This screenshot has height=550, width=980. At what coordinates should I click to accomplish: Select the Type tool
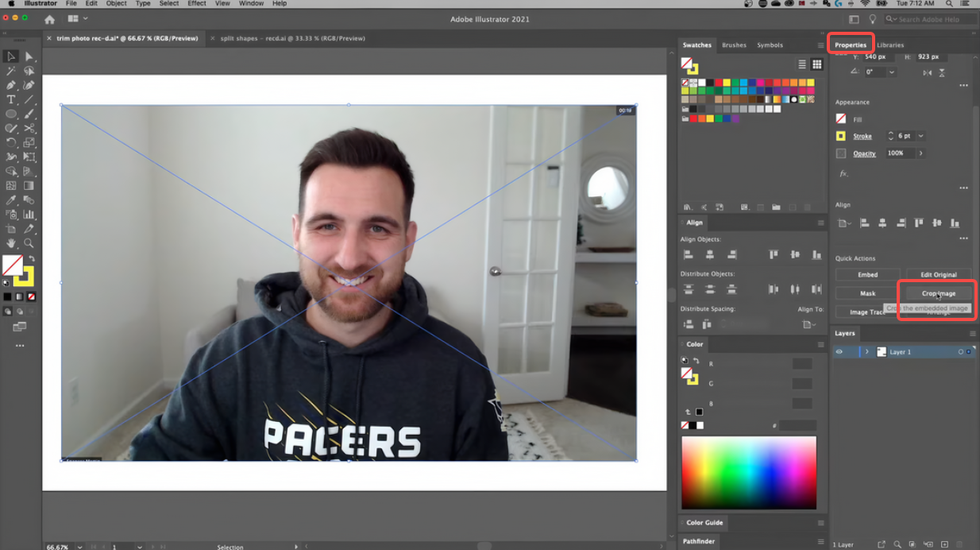(x=10, y=100)
